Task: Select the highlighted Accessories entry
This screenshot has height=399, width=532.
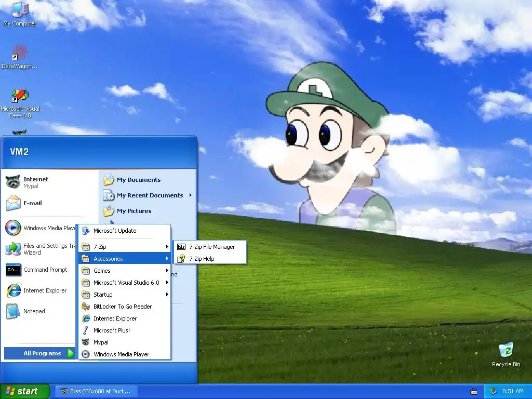Action: pyautogui.click(x=124, y=259)
